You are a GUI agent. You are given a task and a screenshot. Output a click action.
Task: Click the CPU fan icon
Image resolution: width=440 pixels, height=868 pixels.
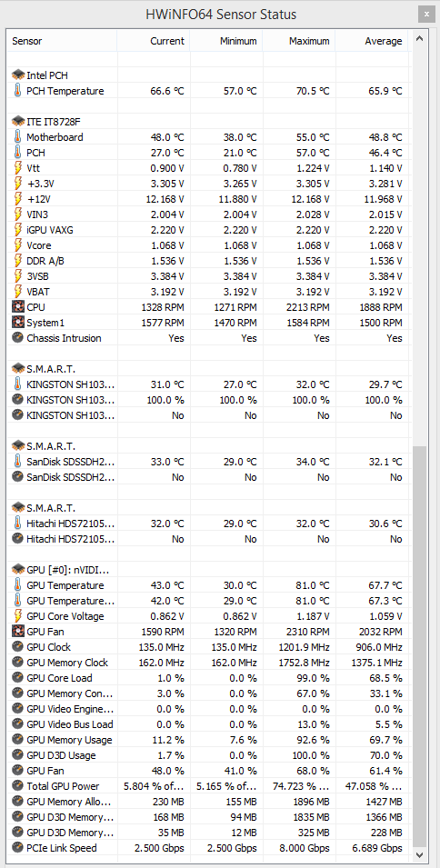pyautogui.click(x=17, y=306)
